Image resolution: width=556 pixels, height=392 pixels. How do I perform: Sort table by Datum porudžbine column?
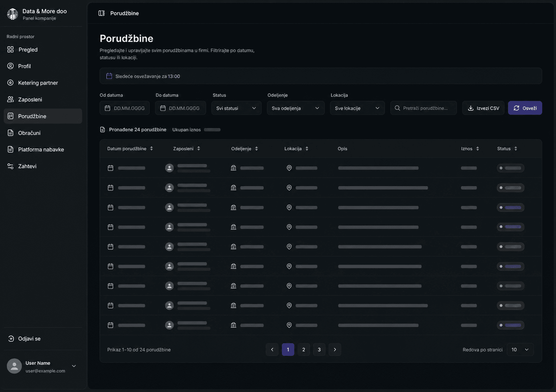click(130, 149)
